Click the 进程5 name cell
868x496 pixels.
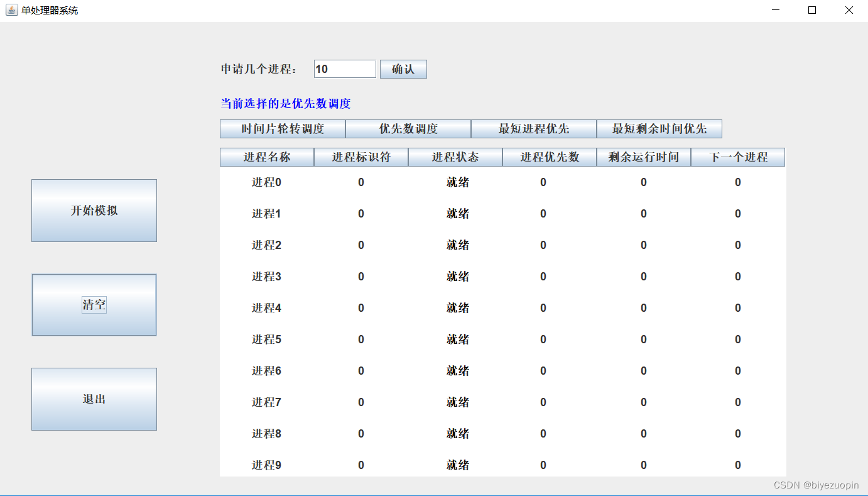coord(266,339)
